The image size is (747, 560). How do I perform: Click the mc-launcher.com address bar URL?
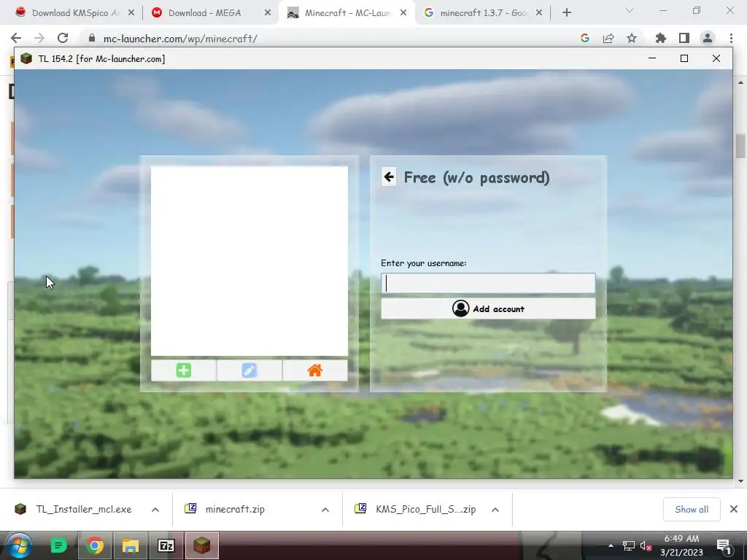(181, 39)
